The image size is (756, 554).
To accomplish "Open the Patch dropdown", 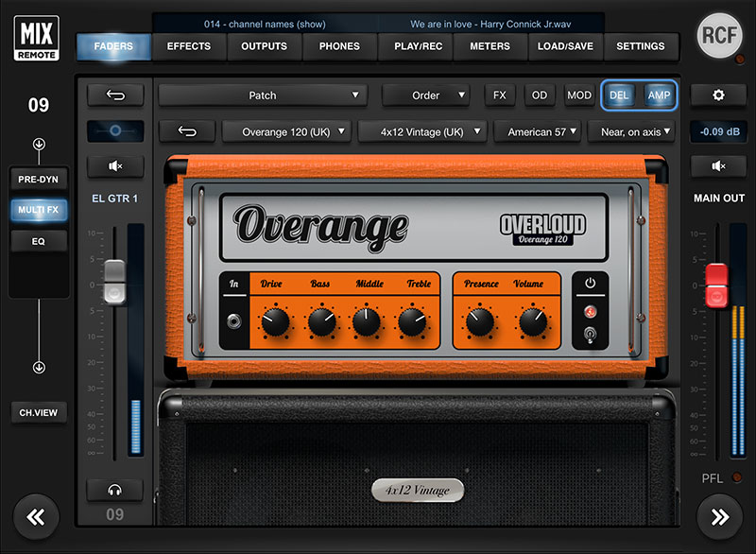I will pyautogui.click(x=263, y=95).
